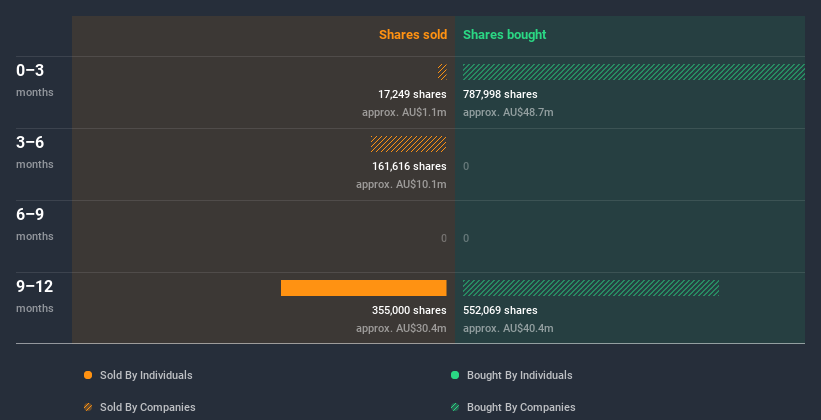Click the Sold By Companies hatched icon

tap(88, 407)
